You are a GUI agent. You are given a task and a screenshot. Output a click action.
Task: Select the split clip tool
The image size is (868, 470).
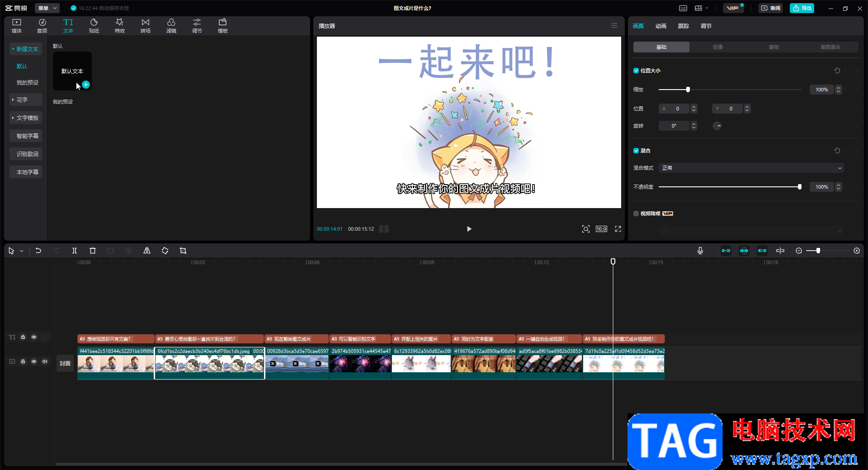click(75, 251)
